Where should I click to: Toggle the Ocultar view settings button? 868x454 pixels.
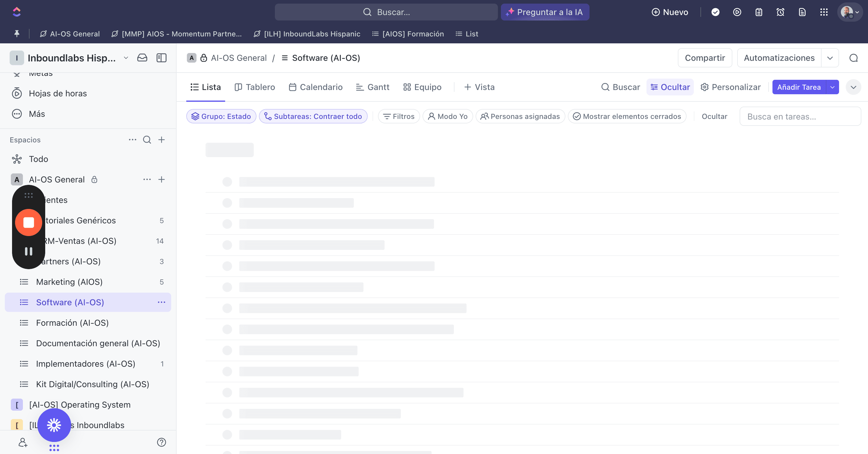(x=670, y=87)
